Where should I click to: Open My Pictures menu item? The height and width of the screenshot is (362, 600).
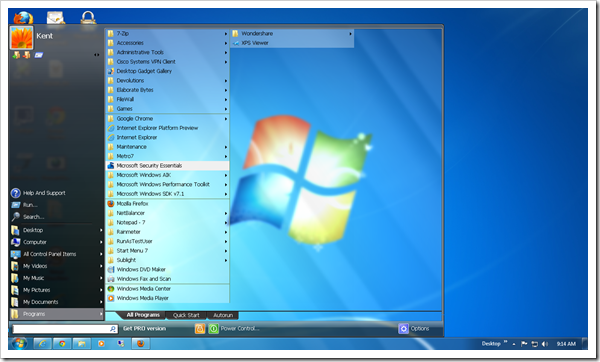[57, 290]
